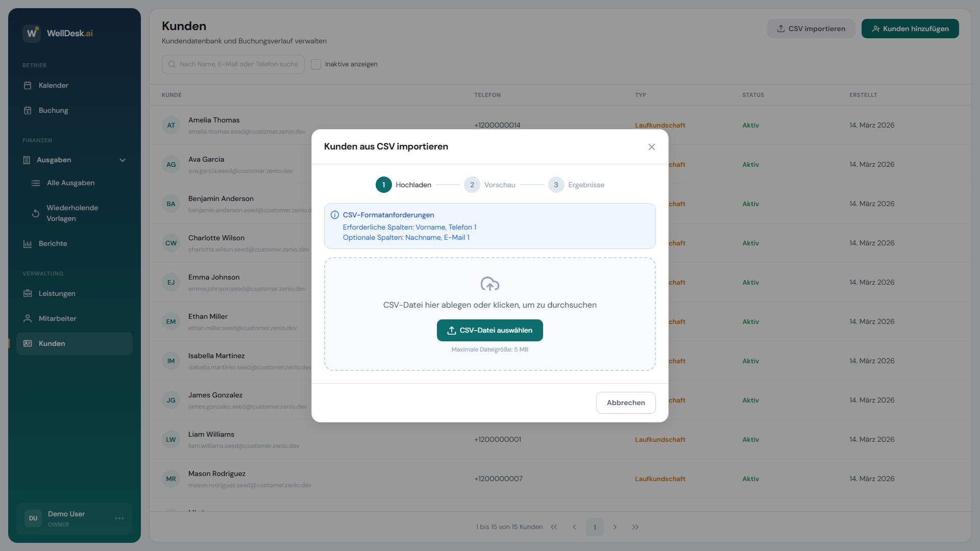Click the customer search field

[233, 64]
